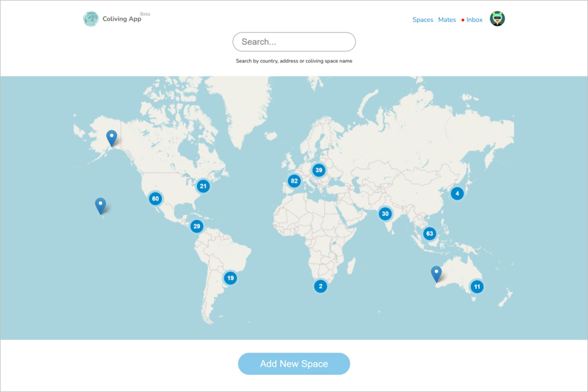
Task: Click the 11 cluster in southeastern Australia
Action: pyautogui.click(x=477, y=287)
